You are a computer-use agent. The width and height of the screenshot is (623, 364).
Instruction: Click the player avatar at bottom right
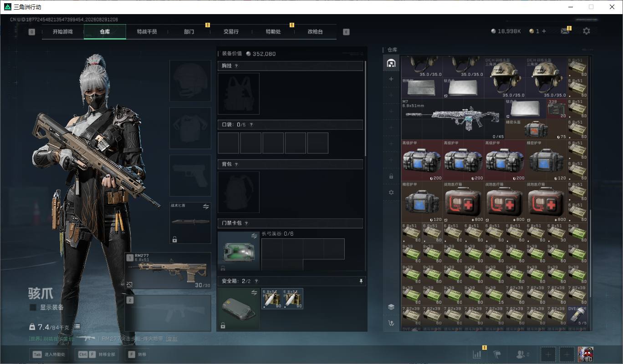coord(585,354)
